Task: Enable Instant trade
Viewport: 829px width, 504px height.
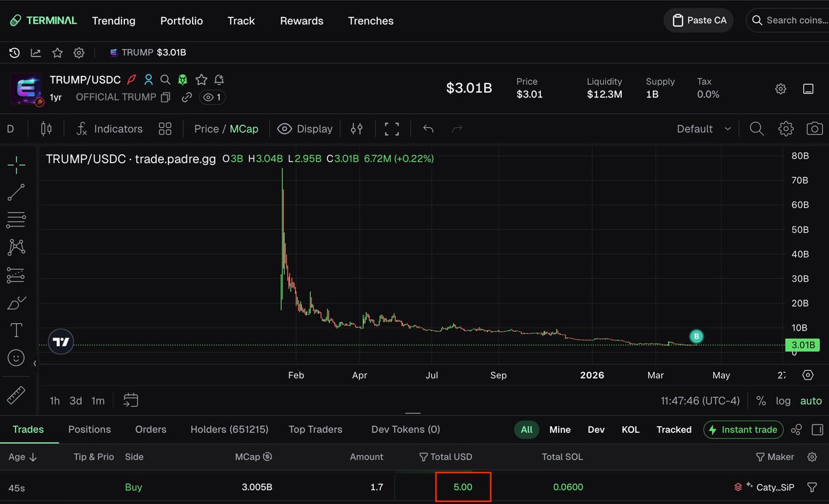Action: point(743,429)
